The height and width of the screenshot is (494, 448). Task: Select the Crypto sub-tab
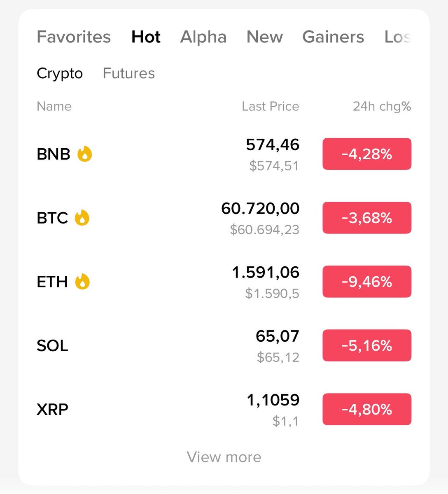[x=60, y=74]
